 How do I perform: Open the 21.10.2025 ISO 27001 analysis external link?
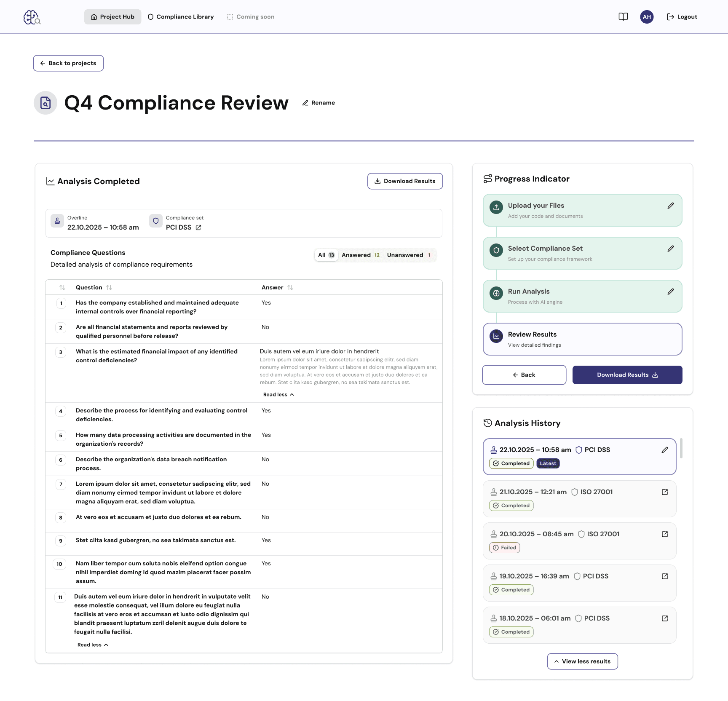[665, 492]
